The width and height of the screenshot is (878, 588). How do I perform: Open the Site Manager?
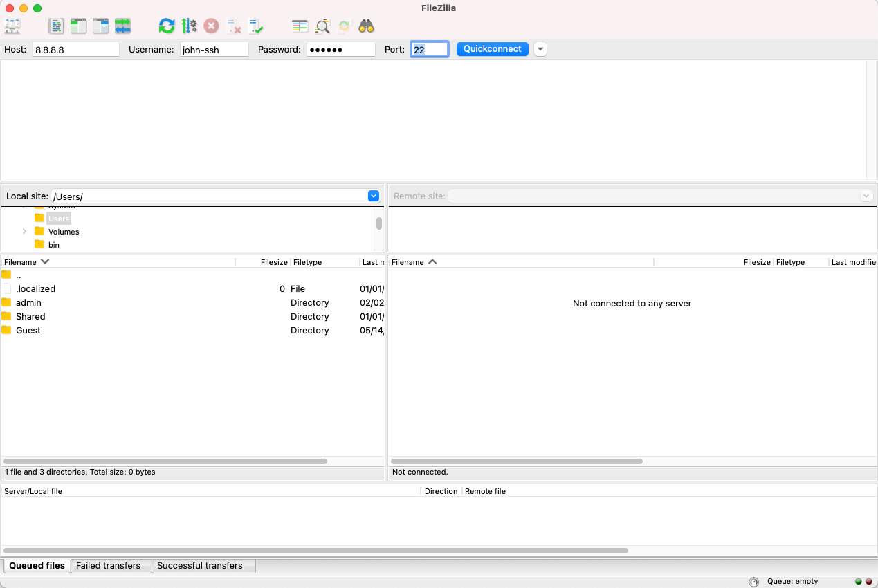(x=12, y=26)
